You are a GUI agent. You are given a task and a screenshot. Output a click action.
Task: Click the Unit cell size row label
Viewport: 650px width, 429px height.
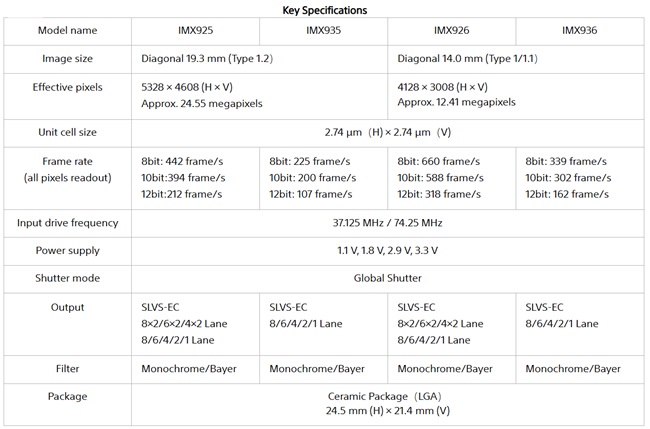[x=67, y=132]
